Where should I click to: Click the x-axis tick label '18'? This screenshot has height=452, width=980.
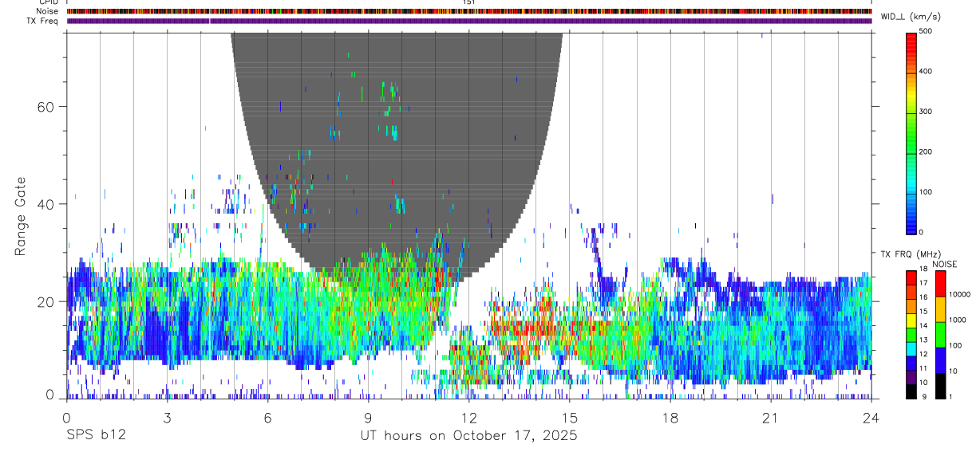coord(670,418)
